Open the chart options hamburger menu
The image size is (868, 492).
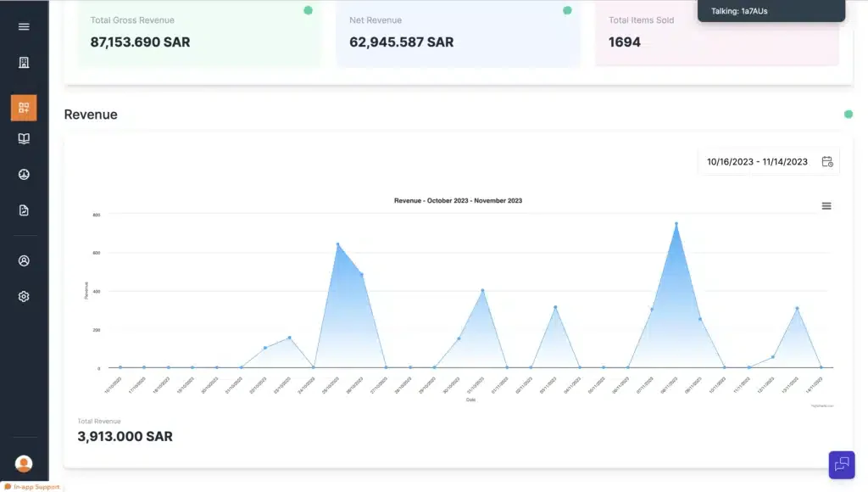click(x=826, y=206)
